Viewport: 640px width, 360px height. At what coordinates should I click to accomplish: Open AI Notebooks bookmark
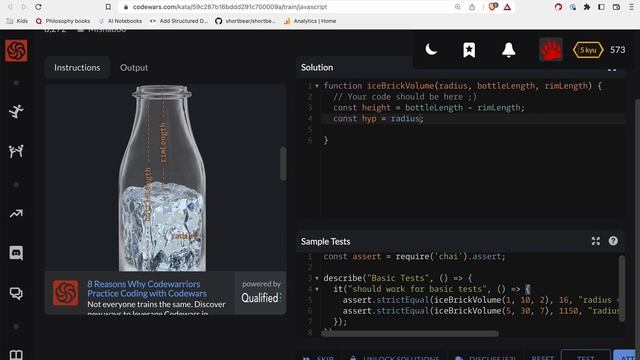pos(120,21)
